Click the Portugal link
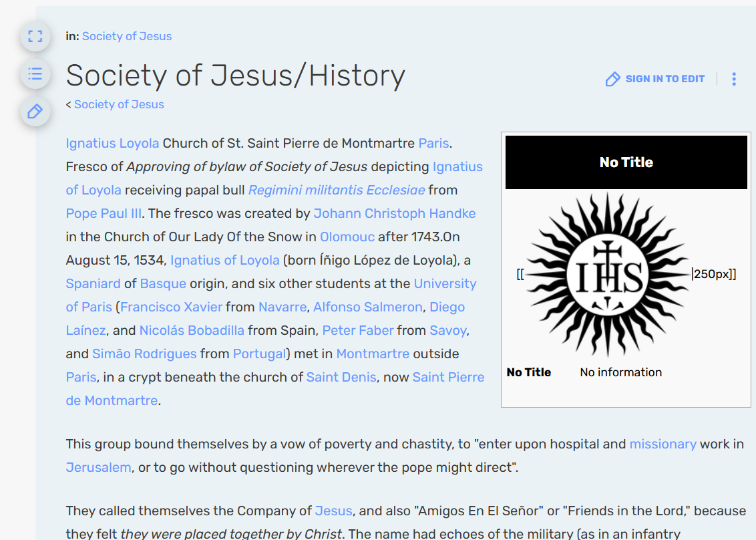The width and height of the screenshot is (756, 540). pos(259,354)
